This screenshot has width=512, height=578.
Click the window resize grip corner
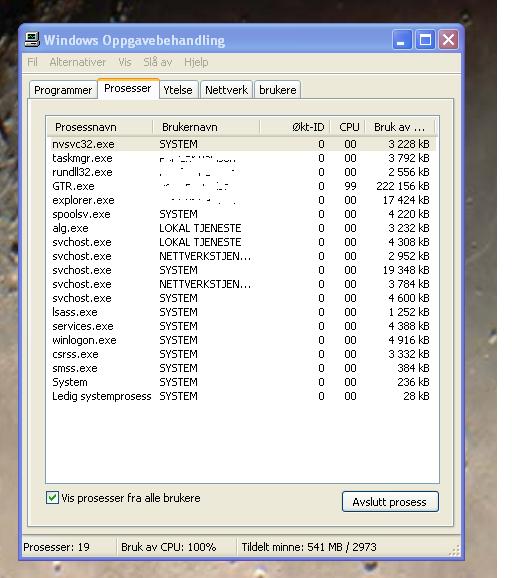pos(455,550)
